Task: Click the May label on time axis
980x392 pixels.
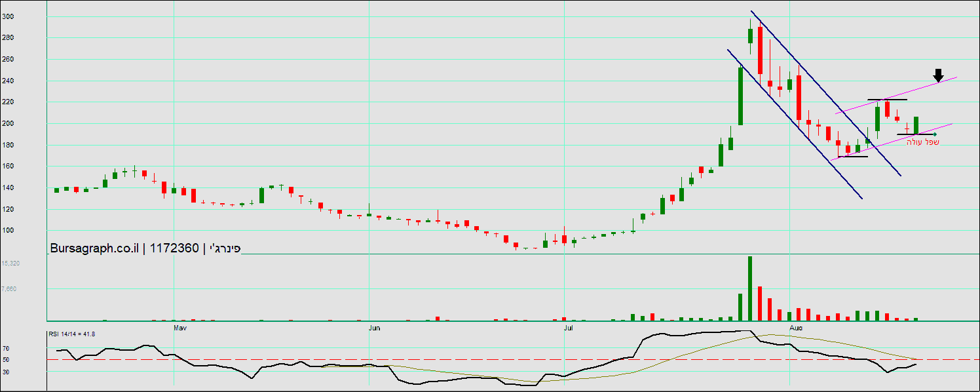Action: (180, 326)
